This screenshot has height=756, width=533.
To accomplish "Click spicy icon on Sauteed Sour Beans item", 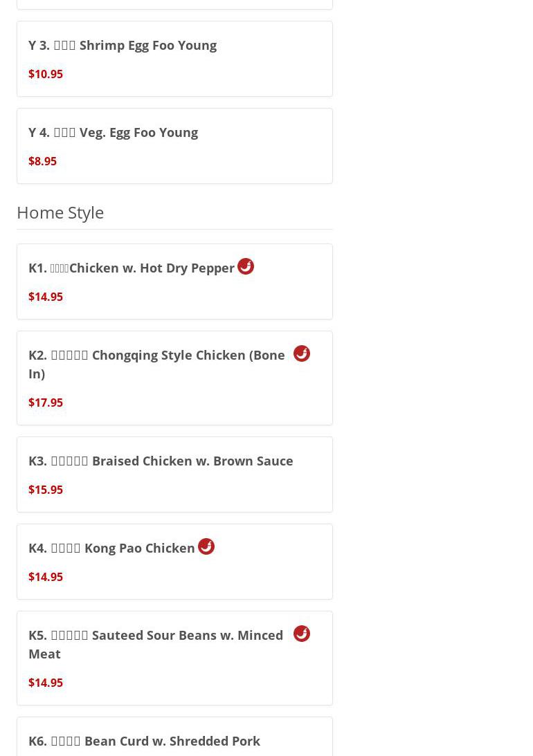I will (302, 634).
